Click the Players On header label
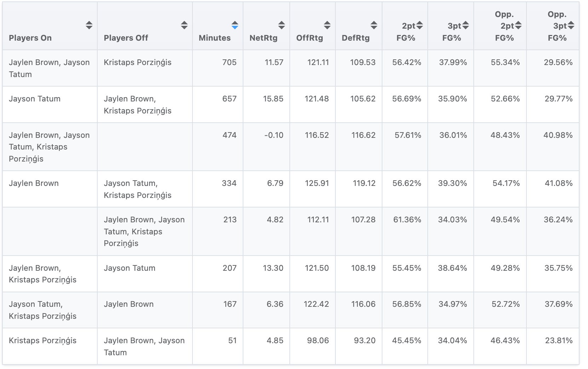The image size is (588, 369). click(x=30, y=38)
